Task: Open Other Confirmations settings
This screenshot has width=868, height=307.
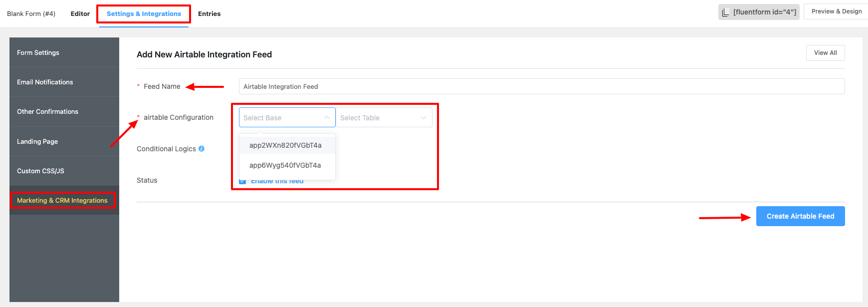Action: 47,111
